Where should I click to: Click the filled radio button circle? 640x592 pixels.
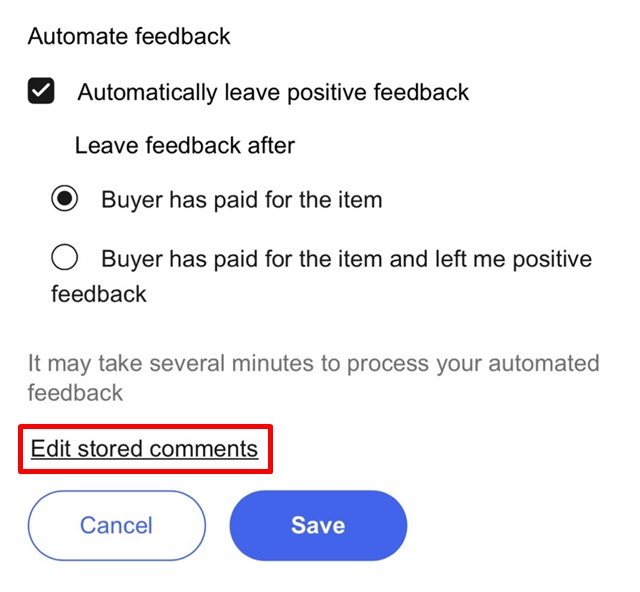coord(65,199)
